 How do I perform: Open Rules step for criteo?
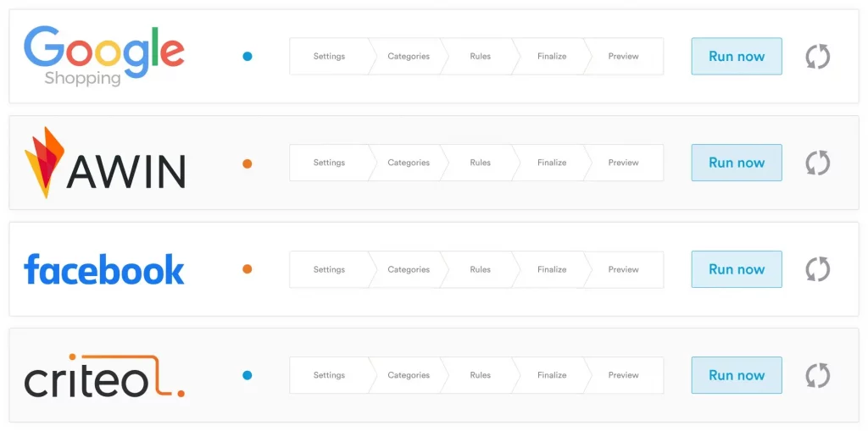(480, 375)
